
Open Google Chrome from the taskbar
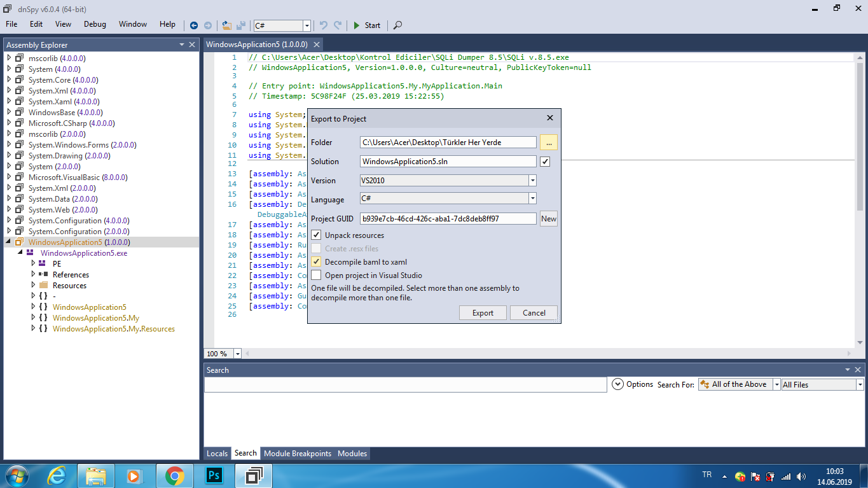[x=174, y=475]
